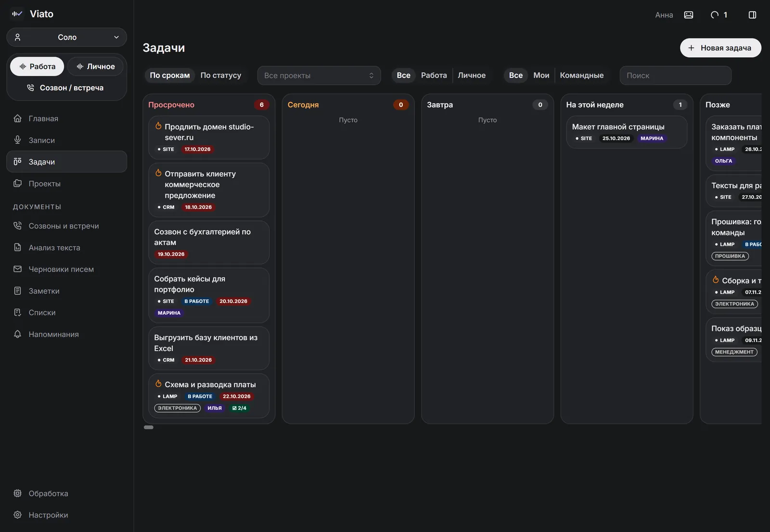This screenshot has height=532, width=770.
Task: Switch to the По статусу tab
Action: [221, 75]
